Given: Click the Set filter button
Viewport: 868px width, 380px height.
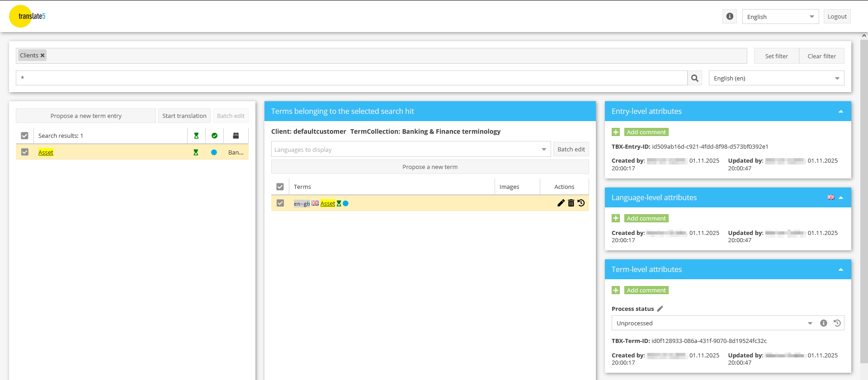Looking at the screenshot, I should pos(776,56).
